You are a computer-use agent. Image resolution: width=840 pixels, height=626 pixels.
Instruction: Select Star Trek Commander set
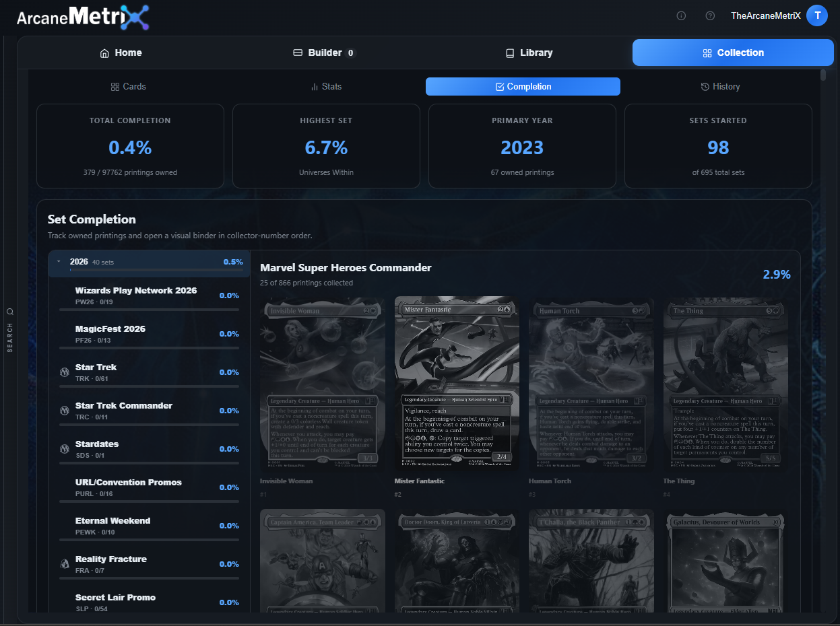[149, 411]
